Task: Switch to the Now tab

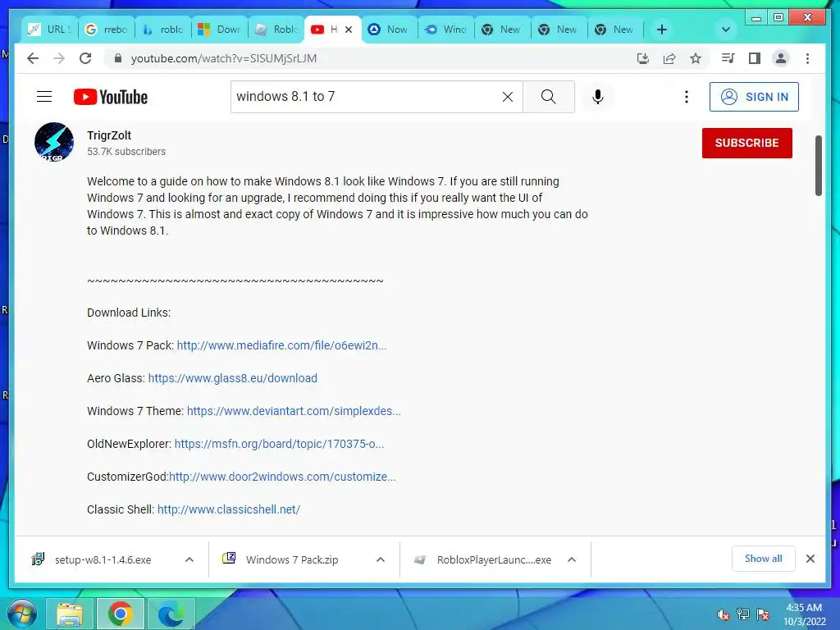Action: [390, 30]
